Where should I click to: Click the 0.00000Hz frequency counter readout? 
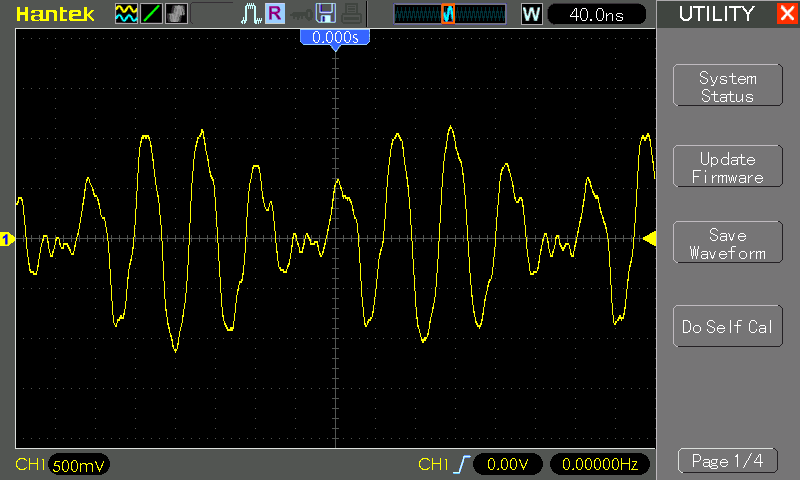[x=600, y=464]
